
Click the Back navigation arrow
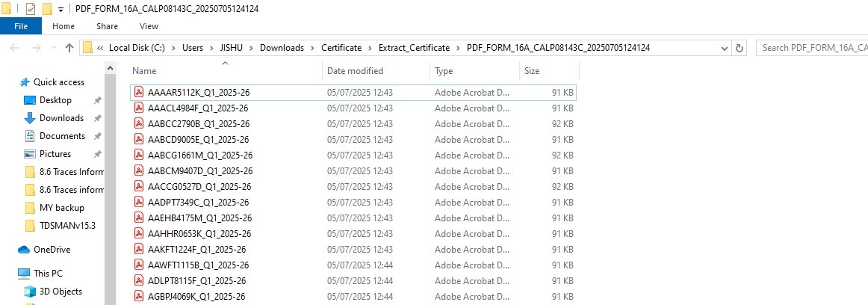pyautogui.click(x=16, y=48)
